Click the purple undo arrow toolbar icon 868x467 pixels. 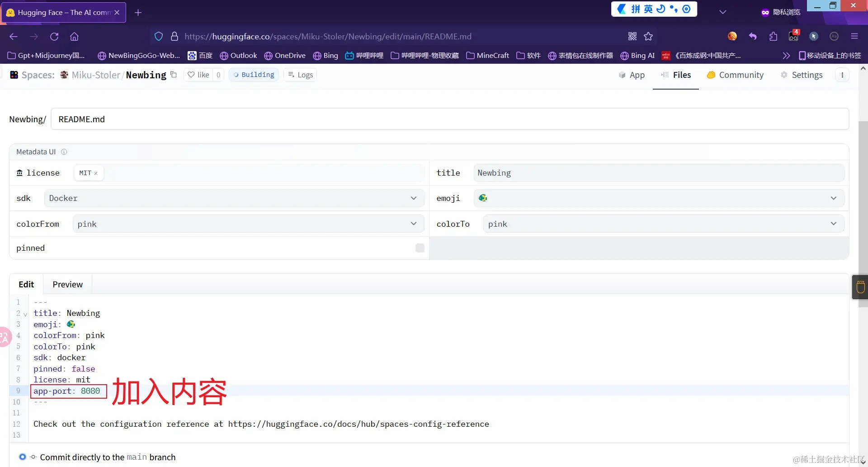[753, 36]
